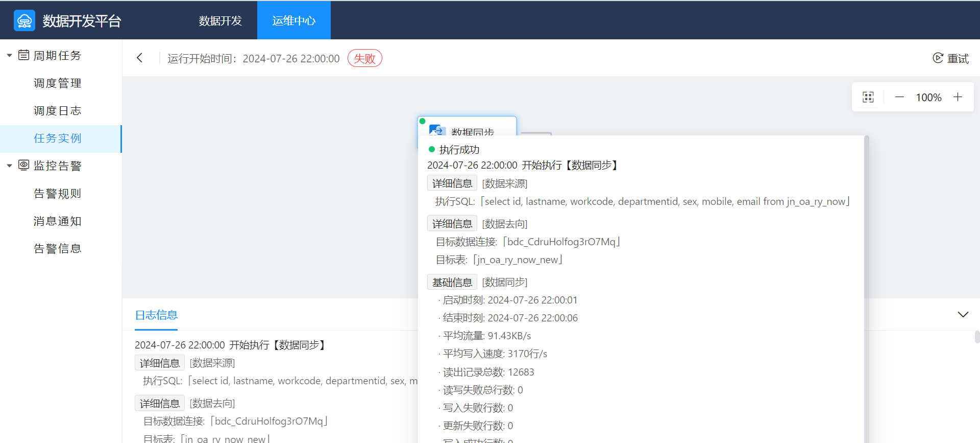Open 告警规则 menu item

pyautogui.click(x=57, y=194)
